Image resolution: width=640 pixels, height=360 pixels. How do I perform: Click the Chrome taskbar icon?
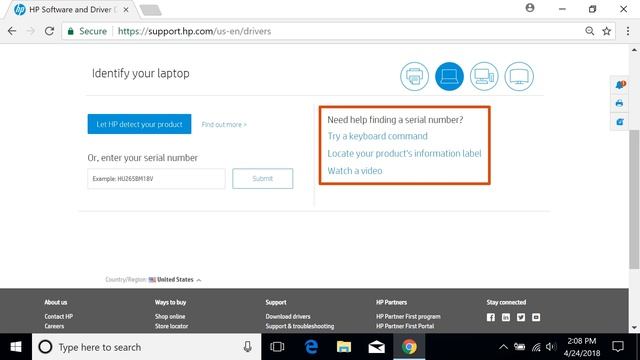(x=409, y=347)
